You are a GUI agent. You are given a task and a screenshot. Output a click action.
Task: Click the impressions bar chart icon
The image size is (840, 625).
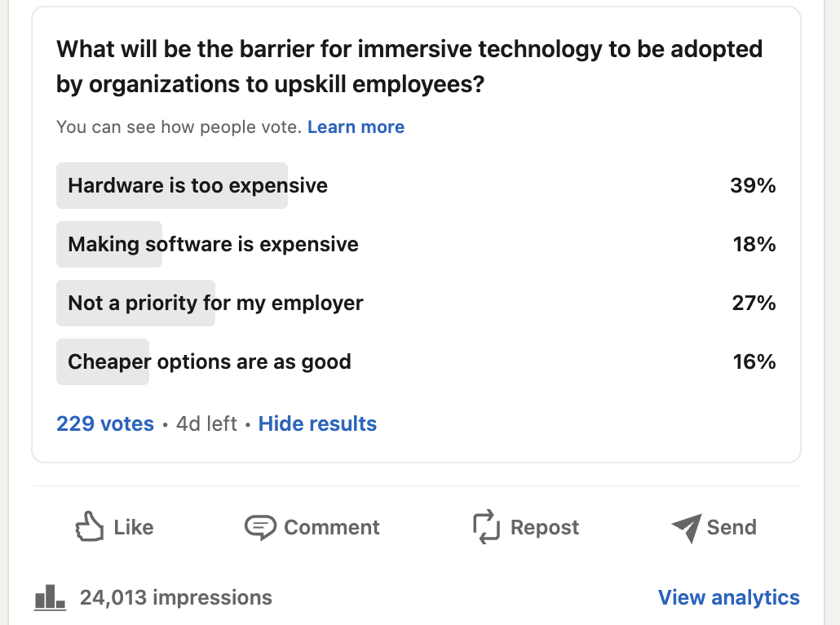[51, 597]
